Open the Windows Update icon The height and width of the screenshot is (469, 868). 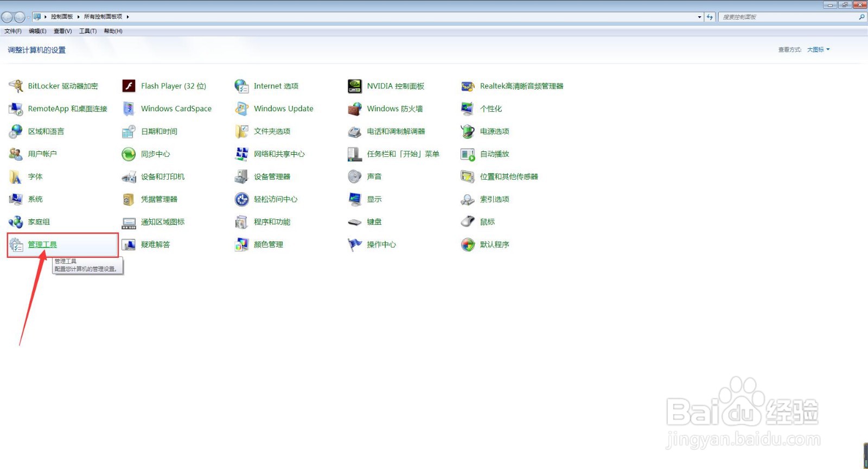click(241, 109)
